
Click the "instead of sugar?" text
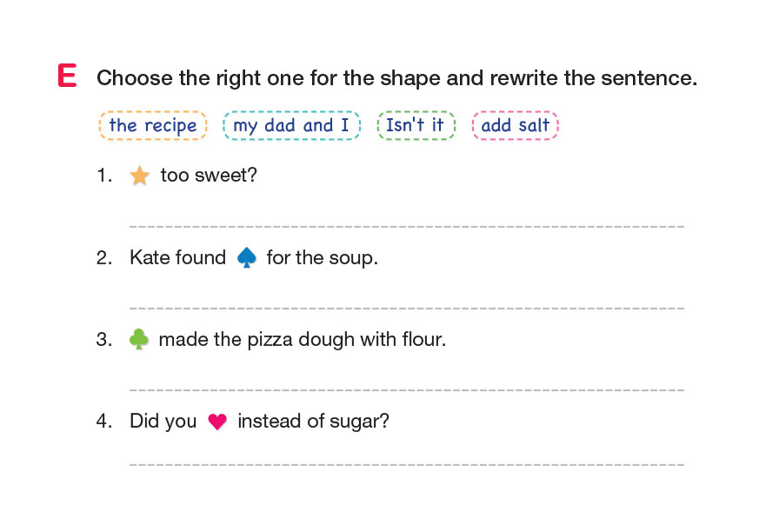[313, 422]
